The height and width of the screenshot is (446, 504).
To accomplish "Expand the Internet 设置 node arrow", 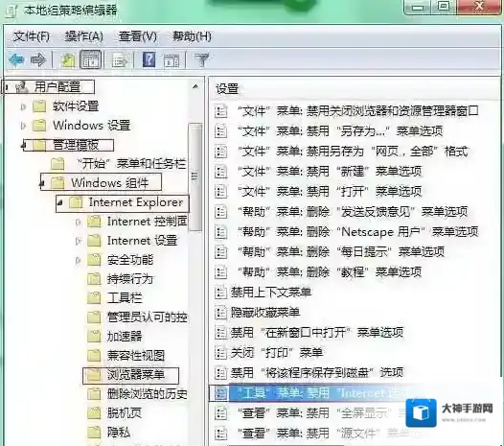I will tap(78, 241).
